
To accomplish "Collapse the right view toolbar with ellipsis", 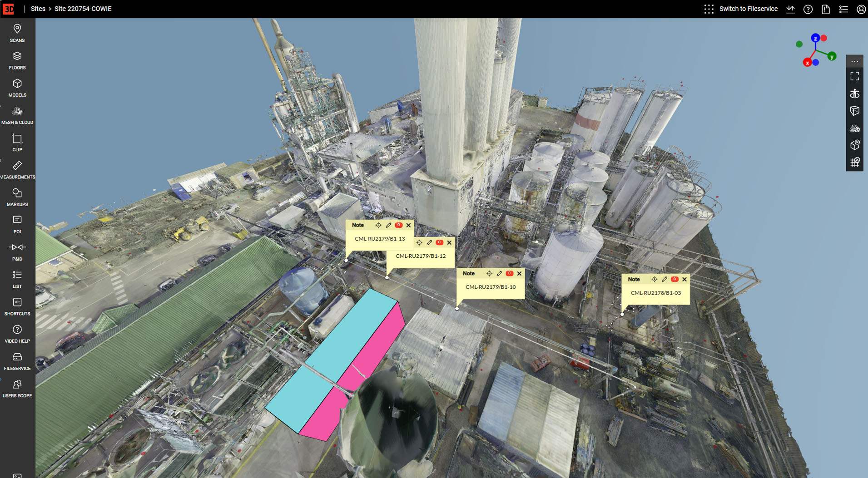I will [x=855, y=61].
